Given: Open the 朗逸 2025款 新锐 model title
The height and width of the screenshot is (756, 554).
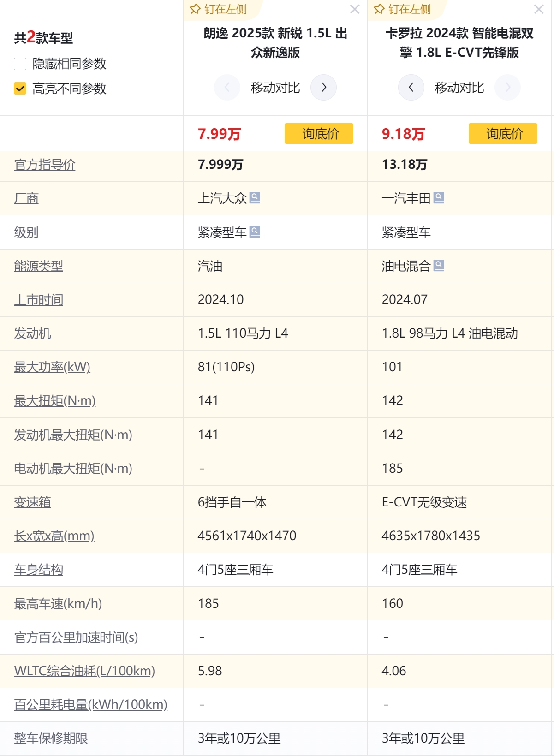Looking at the screenshot, I should tap(275, 43).
